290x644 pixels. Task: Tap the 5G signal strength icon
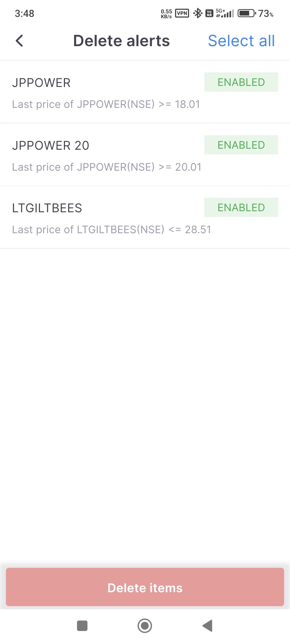pos(225,13)
